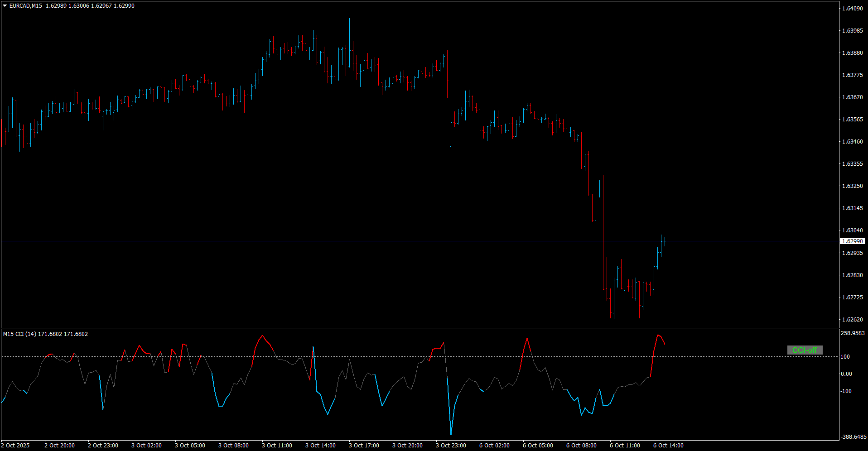Click the 2 Oct 2025 date label

[x=15, y=446]
